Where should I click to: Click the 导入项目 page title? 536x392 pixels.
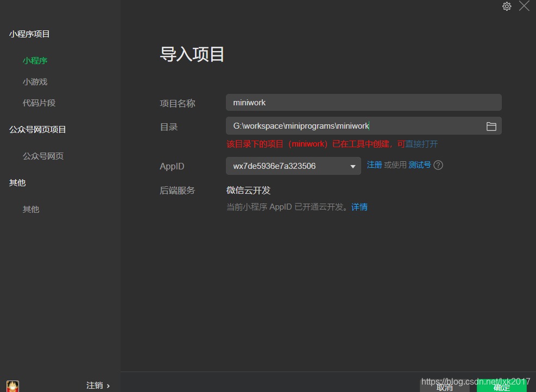[192, 54]
